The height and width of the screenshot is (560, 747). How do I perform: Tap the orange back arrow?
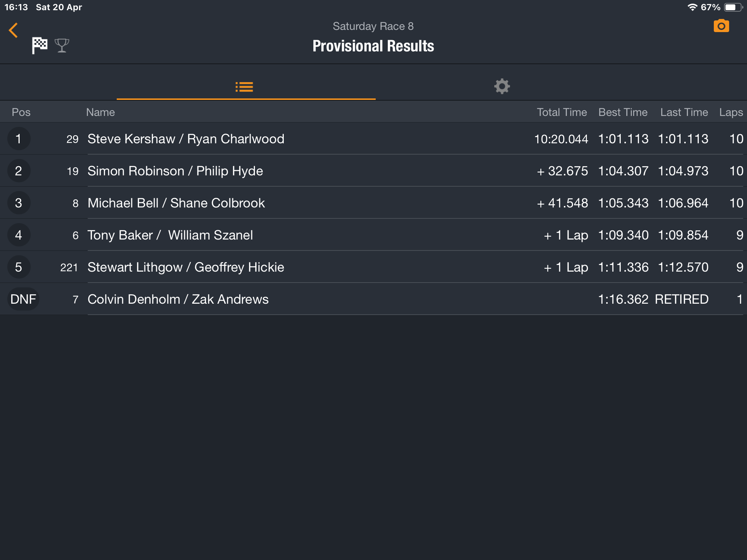(13, 30)
